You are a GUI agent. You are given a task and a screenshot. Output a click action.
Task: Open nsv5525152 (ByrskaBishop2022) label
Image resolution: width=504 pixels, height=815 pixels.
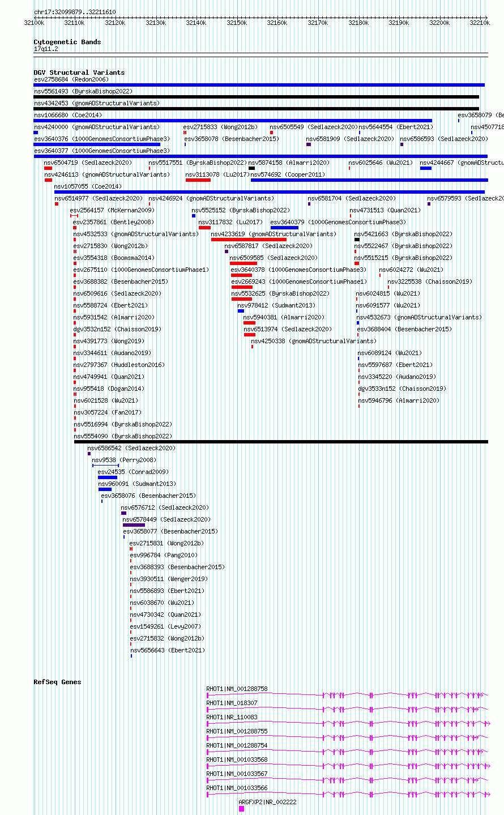click(241, 210)
